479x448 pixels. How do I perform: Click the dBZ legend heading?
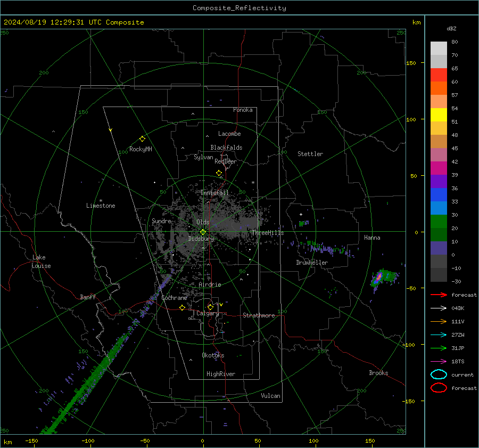[x=451, y=29]
